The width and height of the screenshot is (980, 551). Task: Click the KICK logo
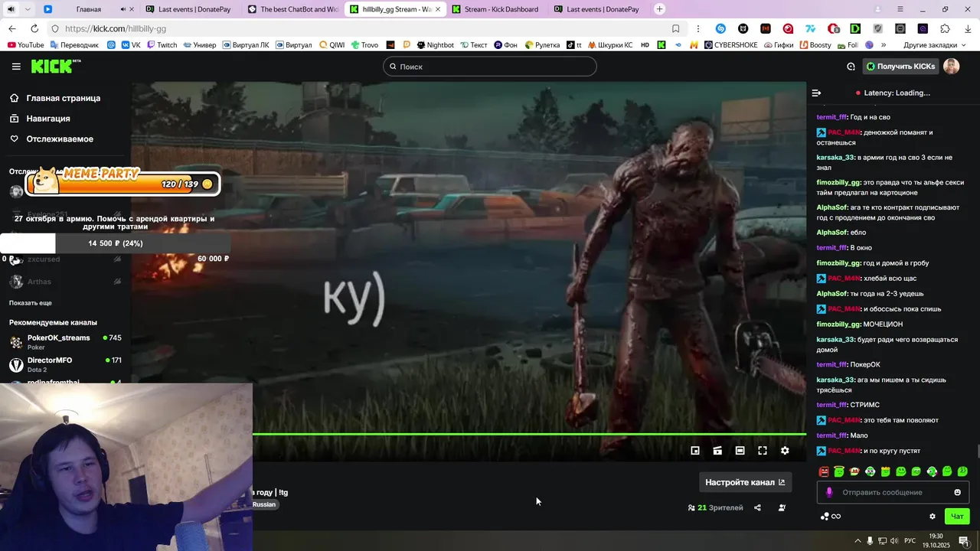tap(55, 67)
